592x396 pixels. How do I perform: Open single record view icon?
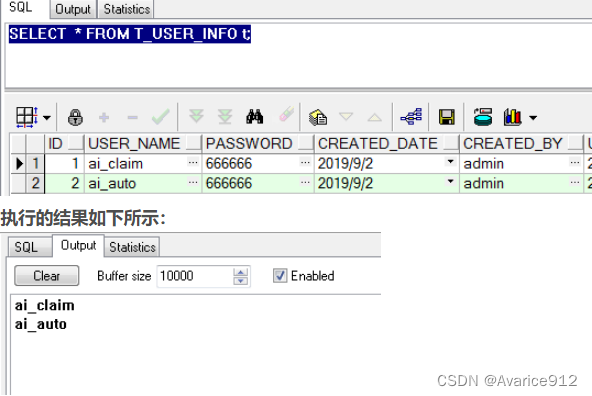[318, 117]
